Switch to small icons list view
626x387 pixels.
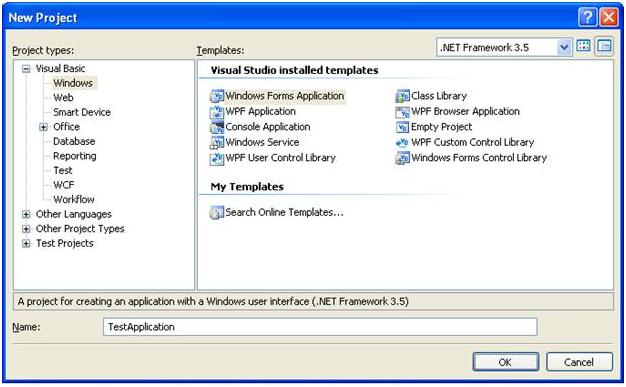coord(604,46)
